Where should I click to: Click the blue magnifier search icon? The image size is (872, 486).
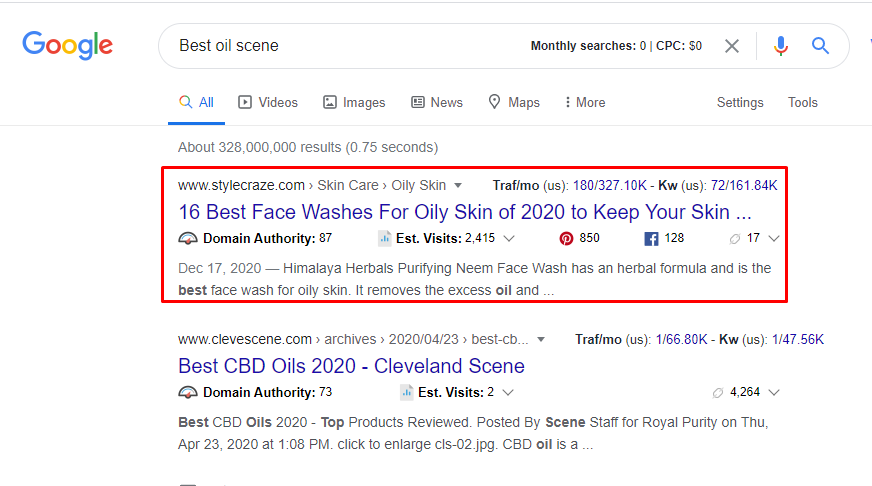pyautogui.click(x=820, y=46)
